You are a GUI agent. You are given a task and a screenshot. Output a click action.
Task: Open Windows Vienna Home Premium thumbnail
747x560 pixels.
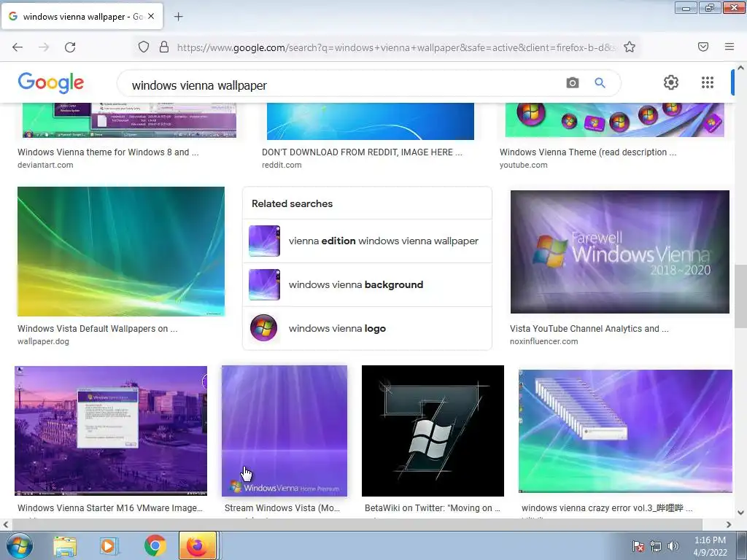(285, 431)
